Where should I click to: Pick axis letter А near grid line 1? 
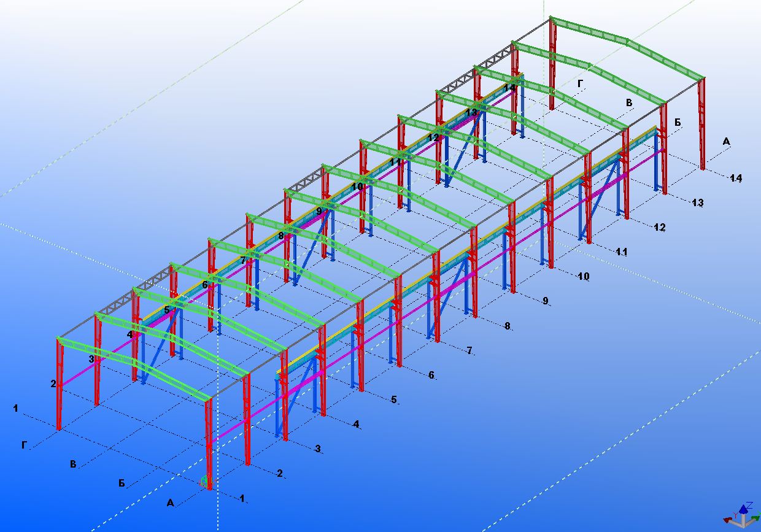(171, 503)
